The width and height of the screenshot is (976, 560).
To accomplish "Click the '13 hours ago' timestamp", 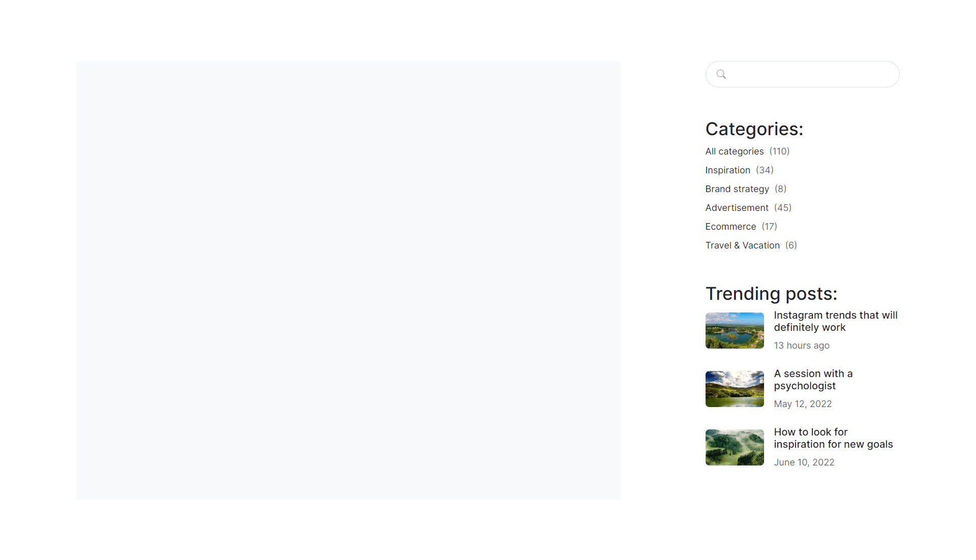I will point(802,346).
